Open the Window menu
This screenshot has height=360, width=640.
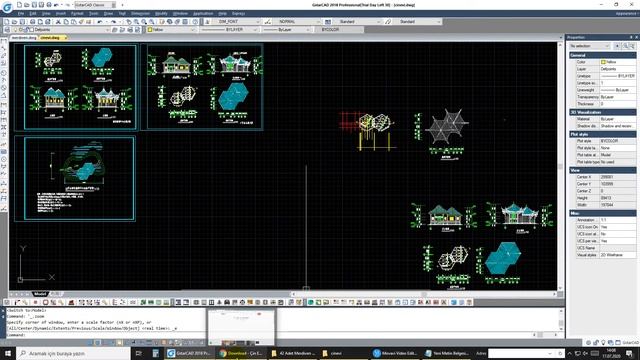tap(180, 13)
